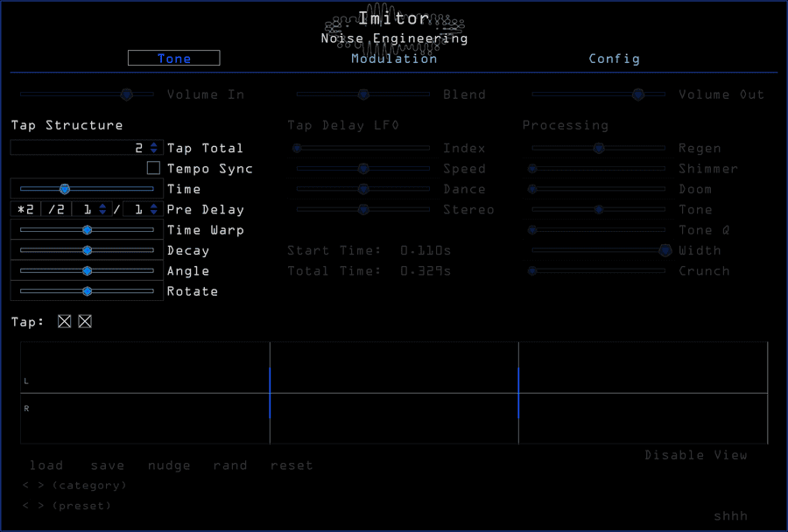Click the Tap Structure heading
788x532 pixels.
tap(67, 125)
